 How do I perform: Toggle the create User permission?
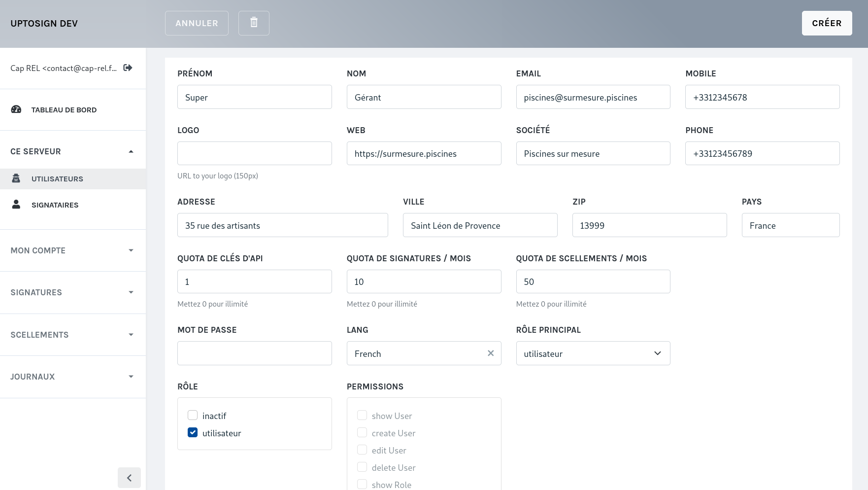pos(362,433)
